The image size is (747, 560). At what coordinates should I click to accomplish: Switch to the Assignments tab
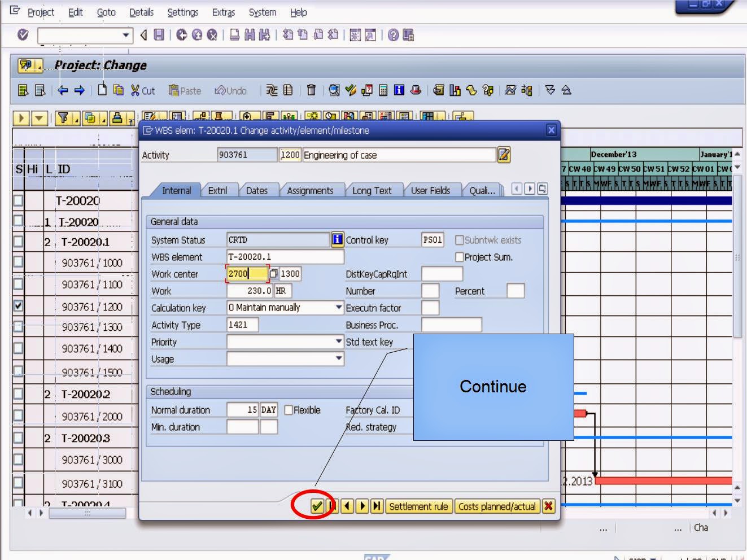[x=311, y=191]
